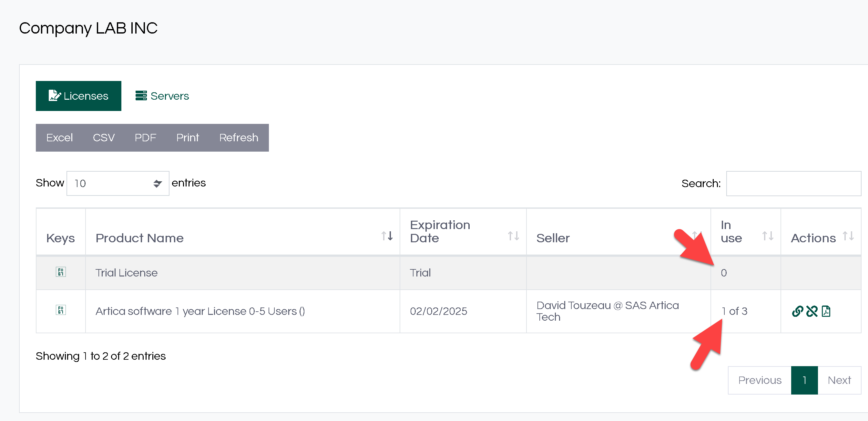Click in the Search input field
The image size is (868, 421).
(x=793, y=184)
